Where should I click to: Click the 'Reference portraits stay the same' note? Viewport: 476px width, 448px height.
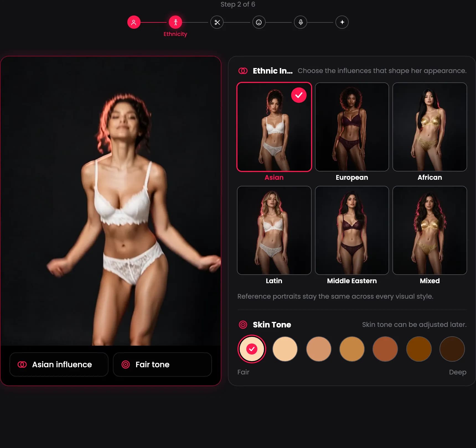click(335, 296)
